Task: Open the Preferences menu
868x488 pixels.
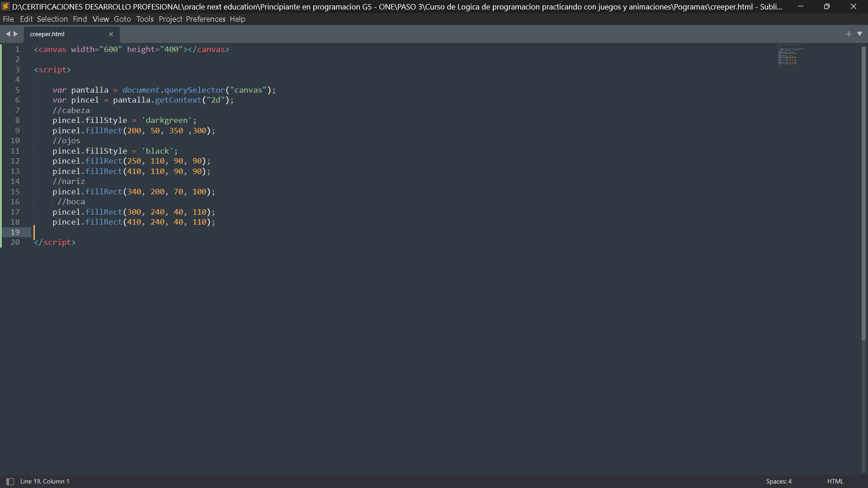Action: tap(206, 19)
